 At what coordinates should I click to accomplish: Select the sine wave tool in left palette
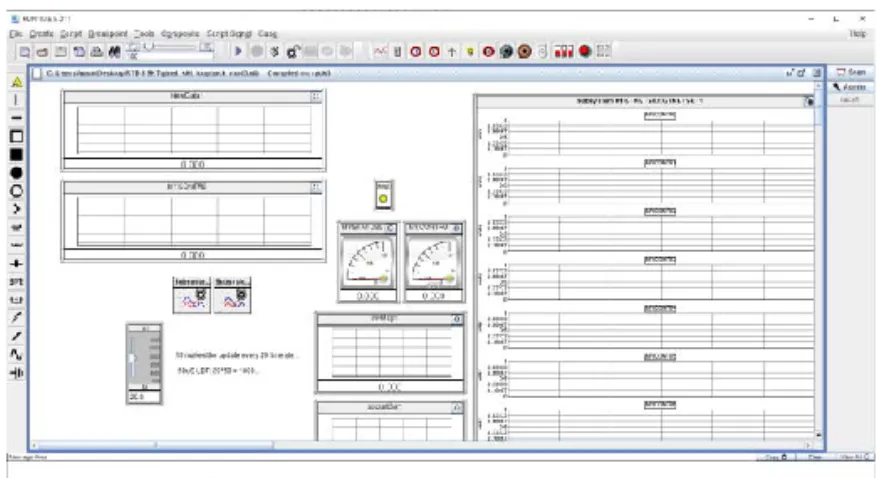tap(16, 354)
